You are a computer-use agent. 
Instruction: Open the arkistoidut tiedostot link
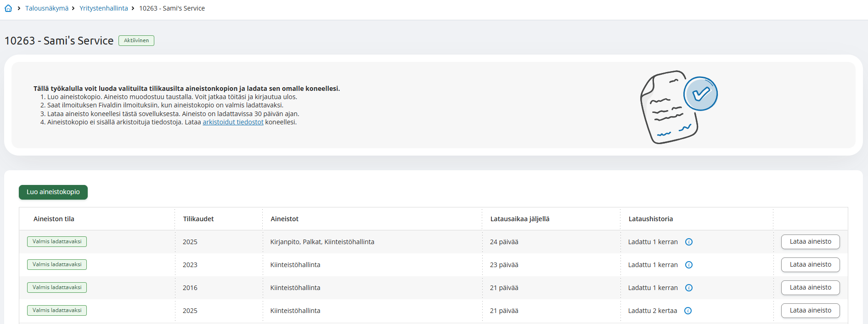[x=233, y=122]
